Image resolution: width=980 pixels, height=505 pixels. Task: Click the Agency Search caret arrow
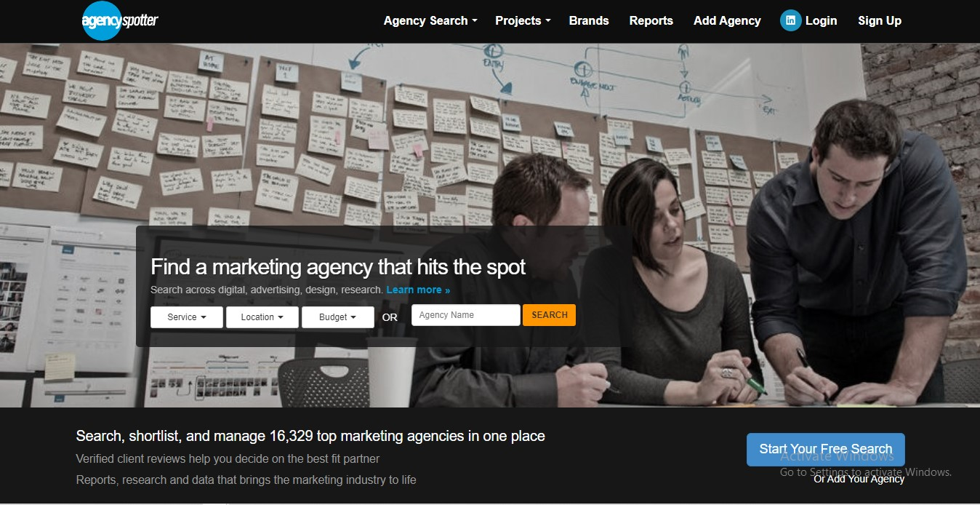pyautogui.click(x=475, y=21)
